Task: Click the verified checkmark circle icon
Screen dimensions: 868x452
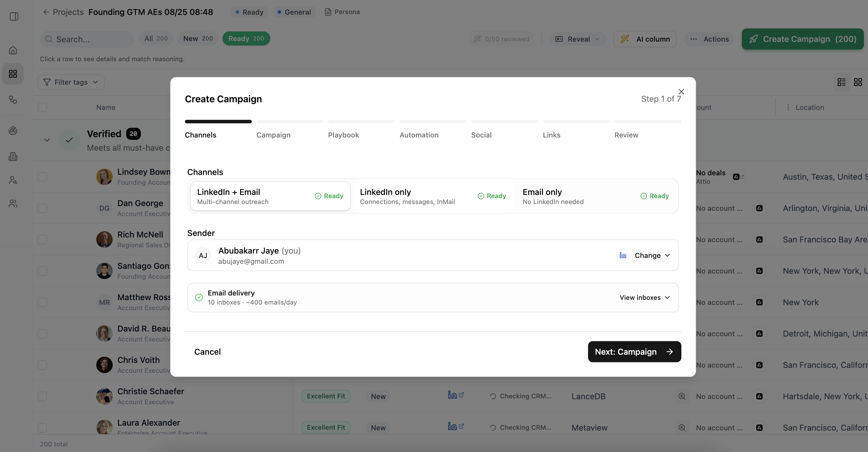Action: pyautogui.click(x=69, y=140)
